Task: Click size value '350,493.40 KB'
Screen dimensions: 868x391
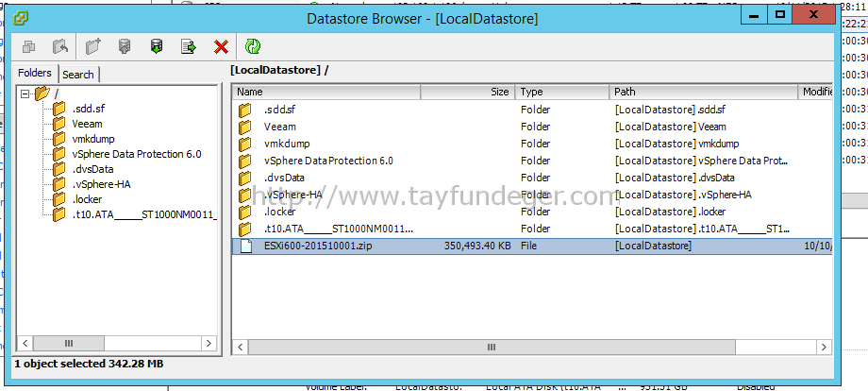Action: 477,246
